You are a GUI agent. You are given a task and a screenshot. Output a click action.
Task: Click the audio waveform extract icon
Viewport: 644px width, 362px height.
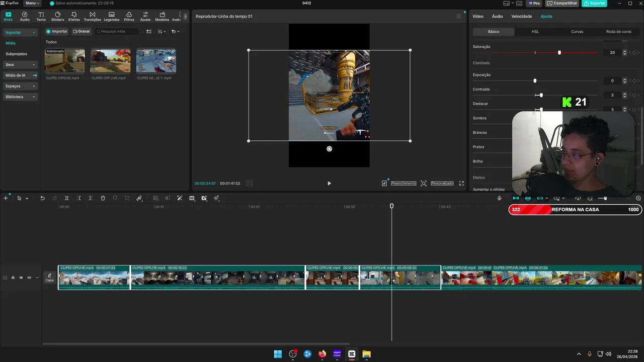216,198
